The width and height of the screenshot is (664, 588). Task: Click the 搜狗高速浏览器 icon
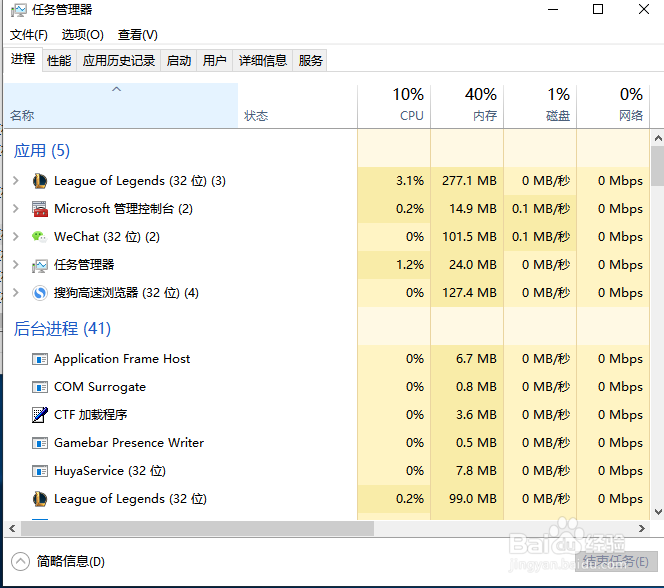tap(40, 293)
